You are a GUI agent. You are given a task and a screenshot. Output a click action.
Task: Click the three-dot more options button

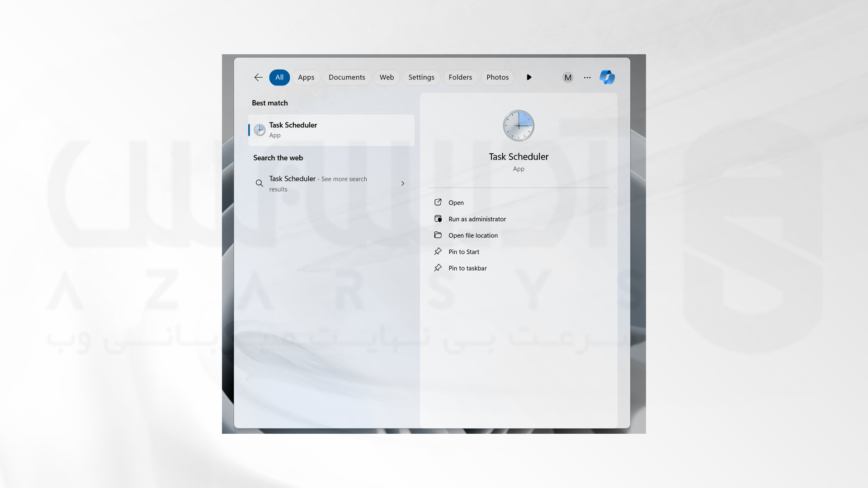click(x=587, y=77)
